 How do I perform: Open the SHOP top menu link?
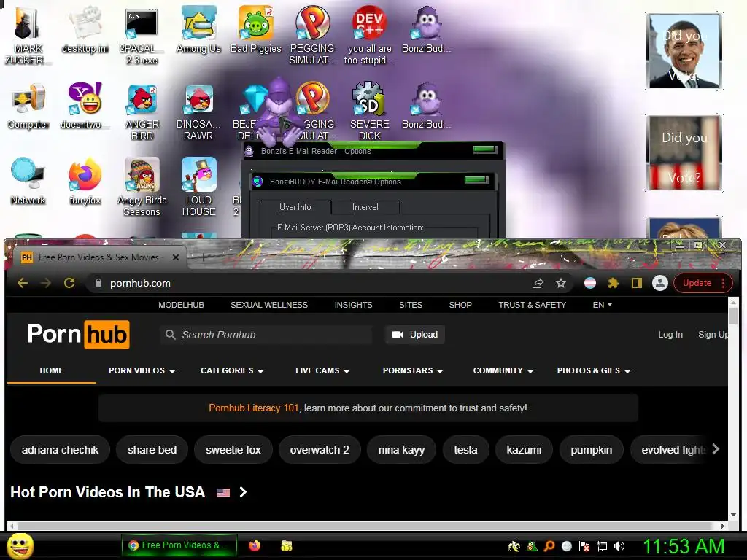(x=460, y=305)
